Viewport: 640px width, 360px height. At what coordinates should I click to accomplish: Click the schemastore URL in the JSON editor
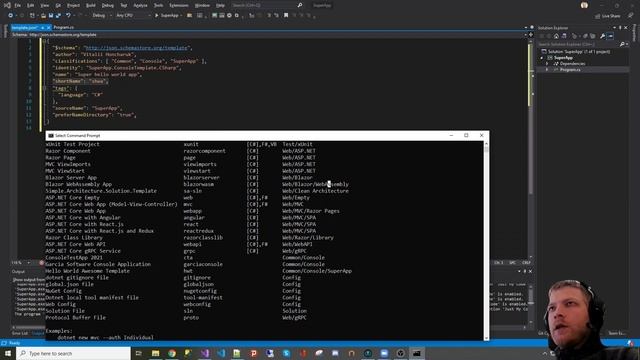click(x=137, y=48)
